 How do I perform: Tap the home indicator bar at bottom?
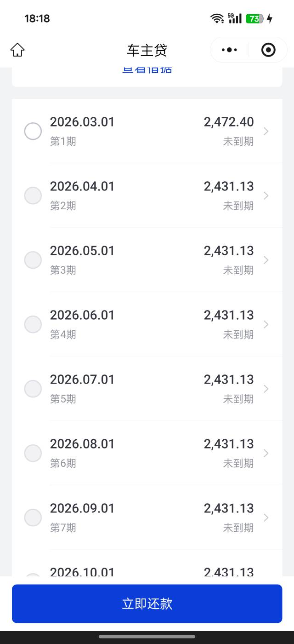click(x=147, y=637)
